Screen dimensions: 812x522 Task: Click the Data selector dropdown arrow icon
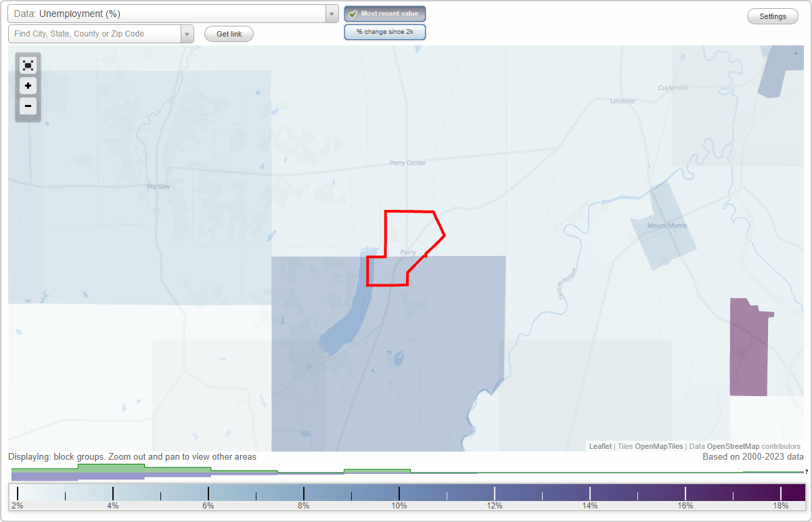coord(331,13)
